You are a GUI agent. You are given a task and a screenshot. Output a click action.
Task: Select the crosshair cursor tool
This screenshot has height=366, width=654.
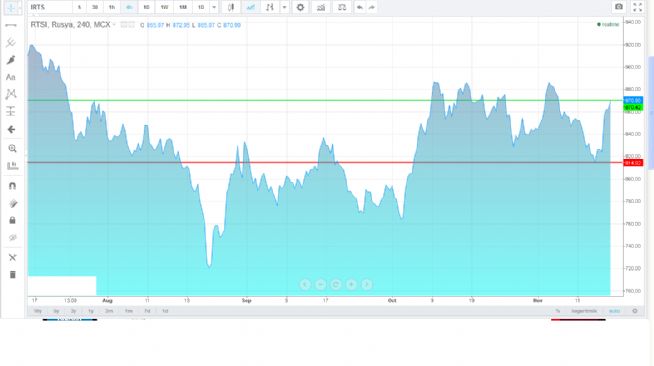point(11,8)
